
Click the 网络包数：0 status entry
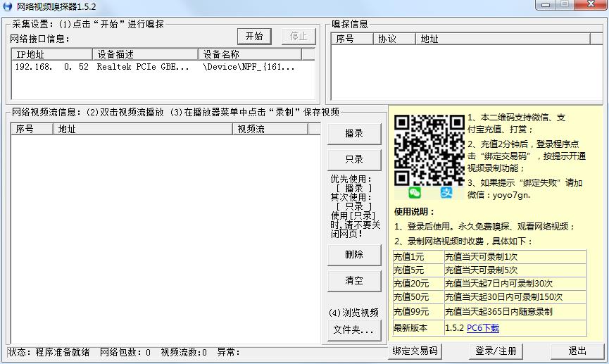[x=125, y=352]
